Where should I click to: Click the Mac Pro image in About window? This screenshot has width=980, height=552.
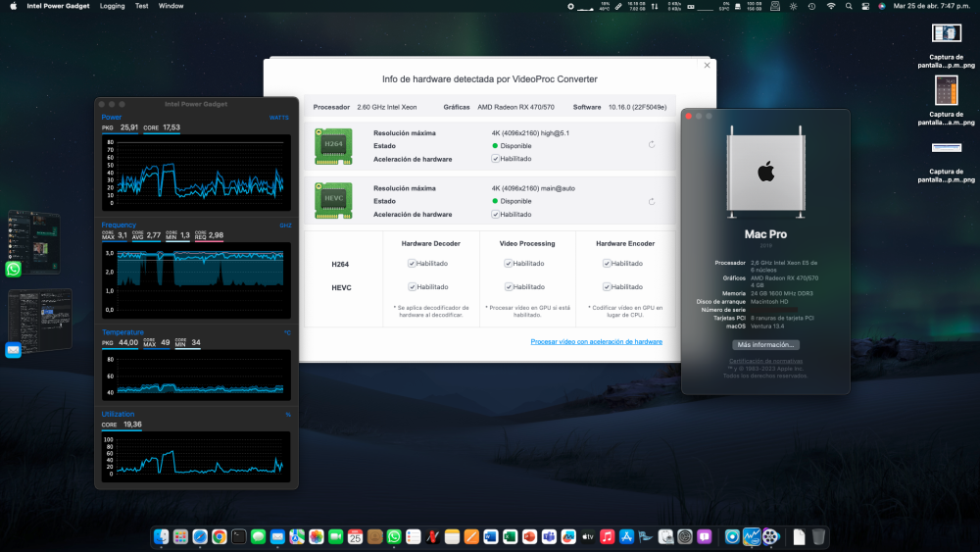765,172
